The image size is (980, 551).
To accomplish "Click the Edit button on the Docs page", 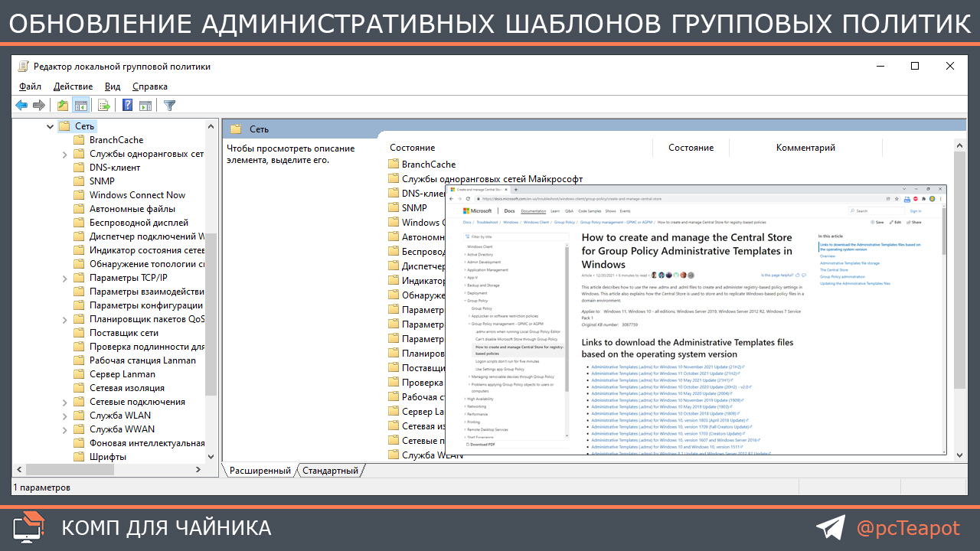I will (894, 222).
